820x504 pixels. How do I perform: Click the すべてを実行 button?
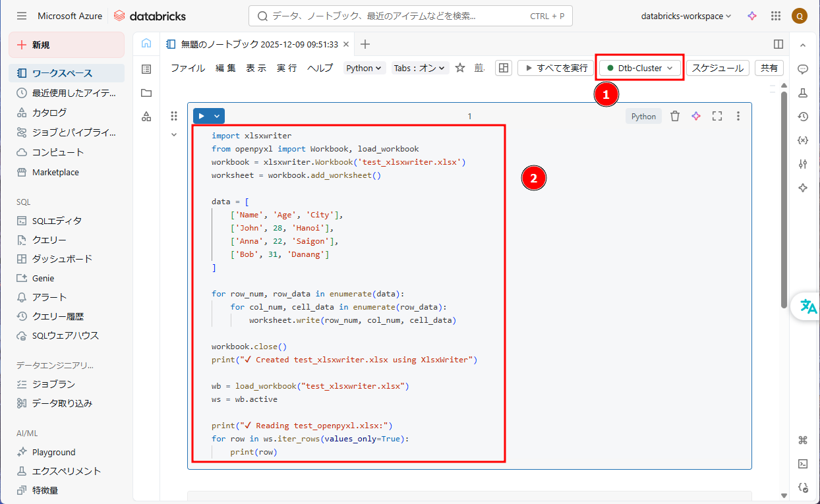coord(556,68)
